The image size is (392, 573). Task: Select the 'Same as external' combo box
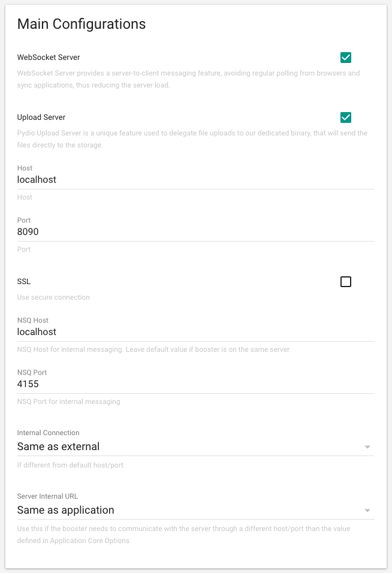(196, 447)
